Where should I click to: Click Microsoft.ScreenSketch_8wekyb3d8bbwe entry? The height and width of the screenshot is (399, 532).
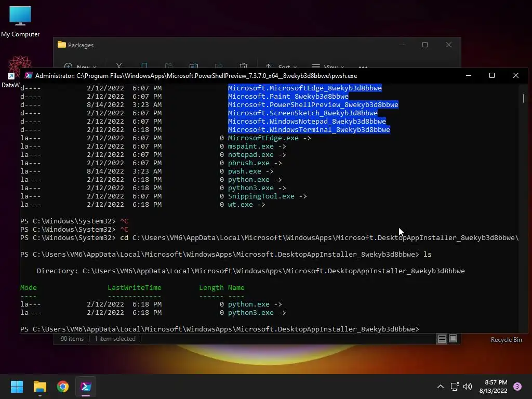coord(303,113)
